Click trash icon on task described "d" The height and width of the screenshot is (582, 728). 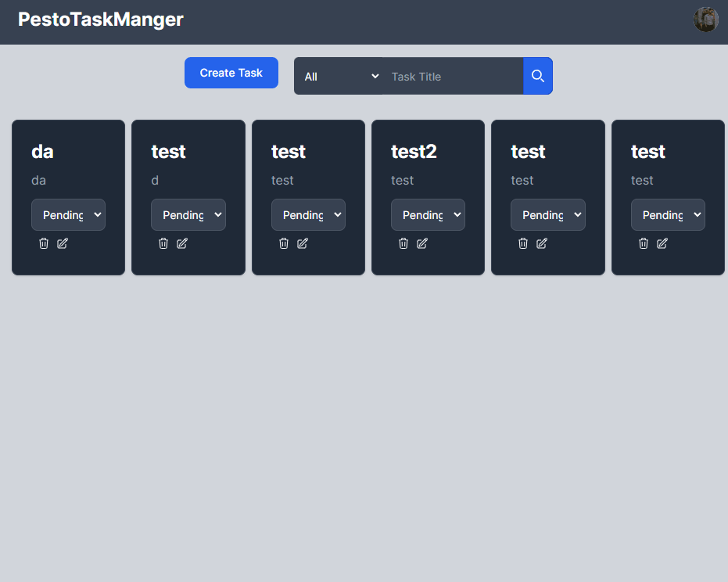163,243
